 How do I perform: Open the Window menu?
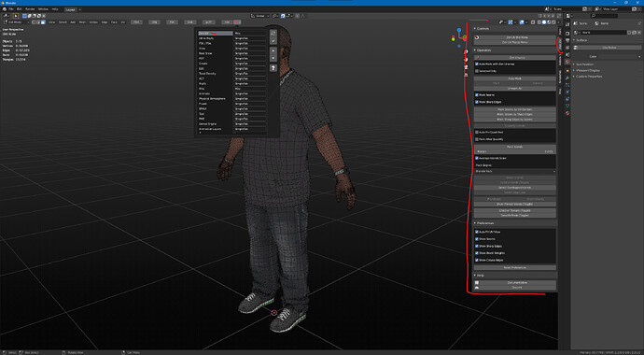coord(43,9)
